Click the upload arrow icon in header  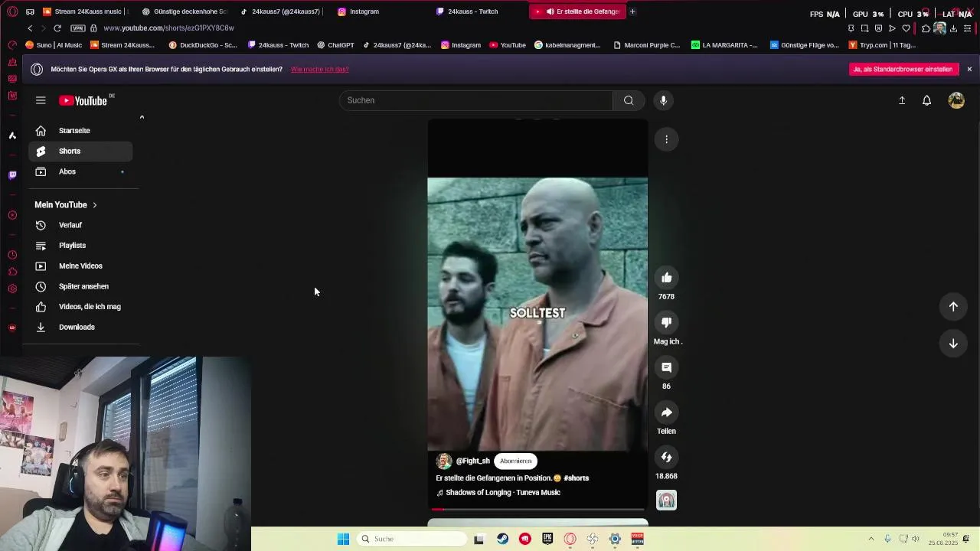902,100
